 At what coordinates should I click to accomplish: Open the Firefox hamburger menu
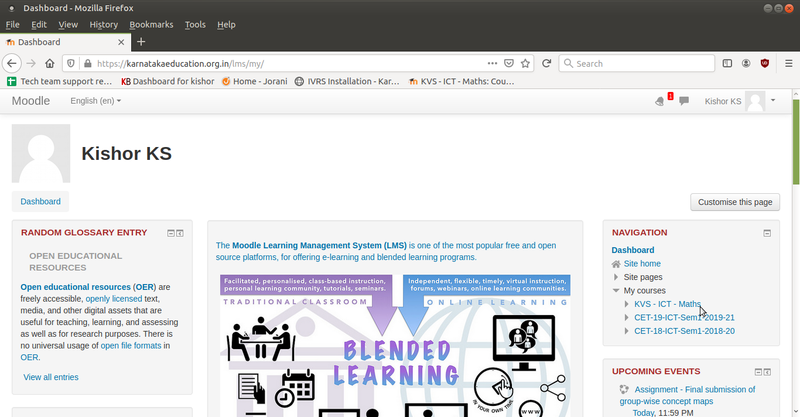coord(788,63)
